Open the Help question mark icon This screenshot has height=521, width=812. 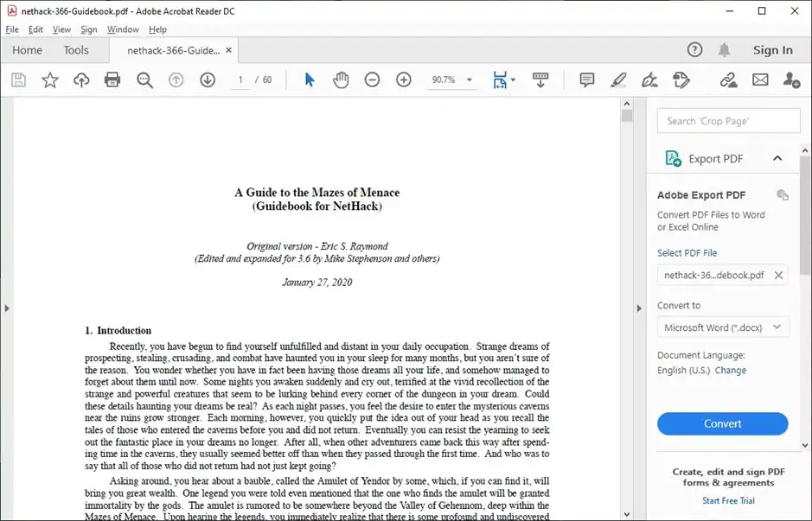pyautogui.click(x=694, y=49)
